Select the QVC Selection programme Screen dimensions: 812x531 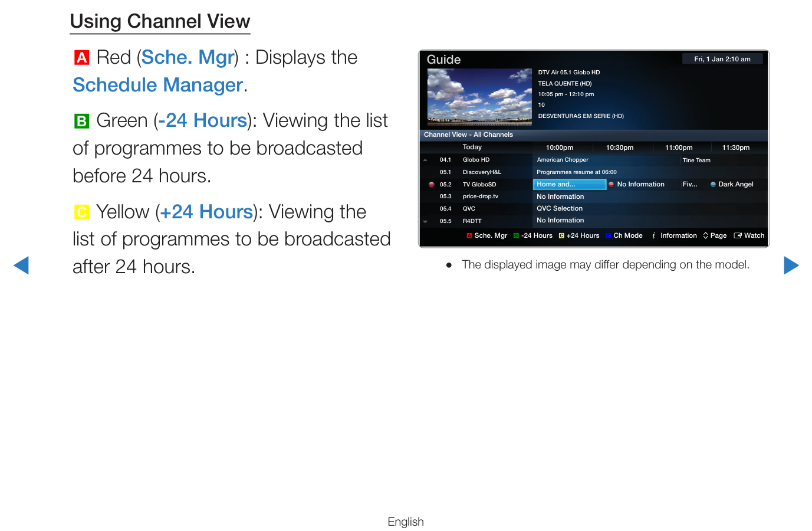tap(560, 209)
